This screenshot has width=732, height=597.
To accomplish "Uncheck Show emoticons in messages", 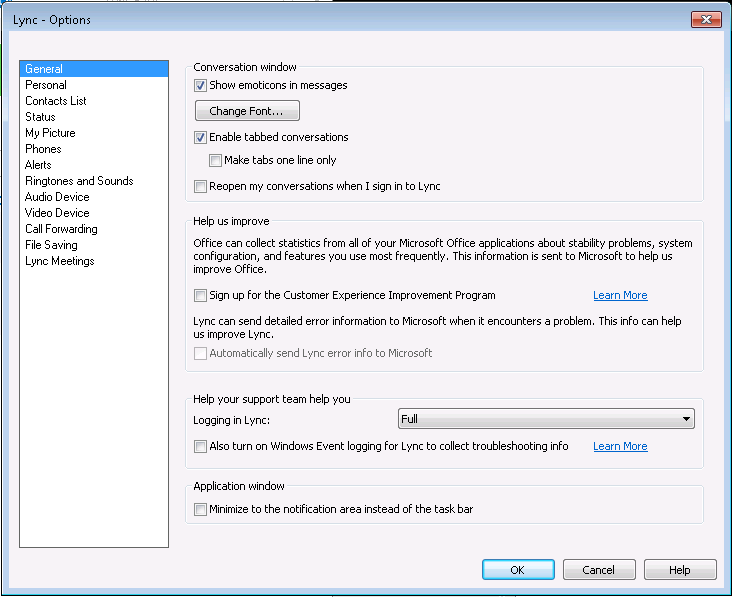I will pyautogui.click(x=200, y=85).
